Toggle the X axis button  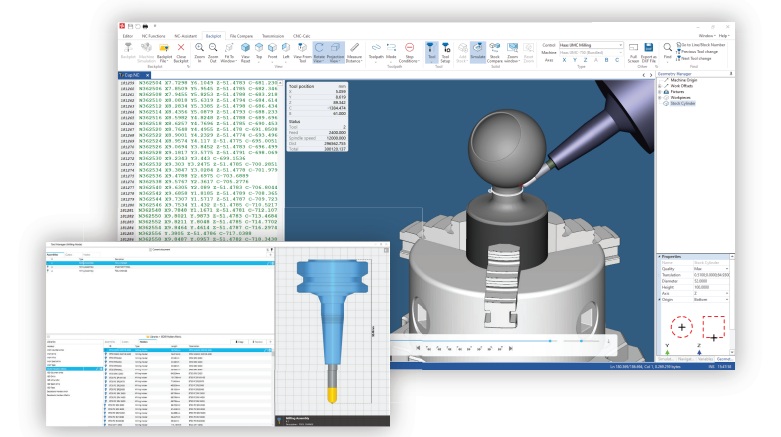564,60
